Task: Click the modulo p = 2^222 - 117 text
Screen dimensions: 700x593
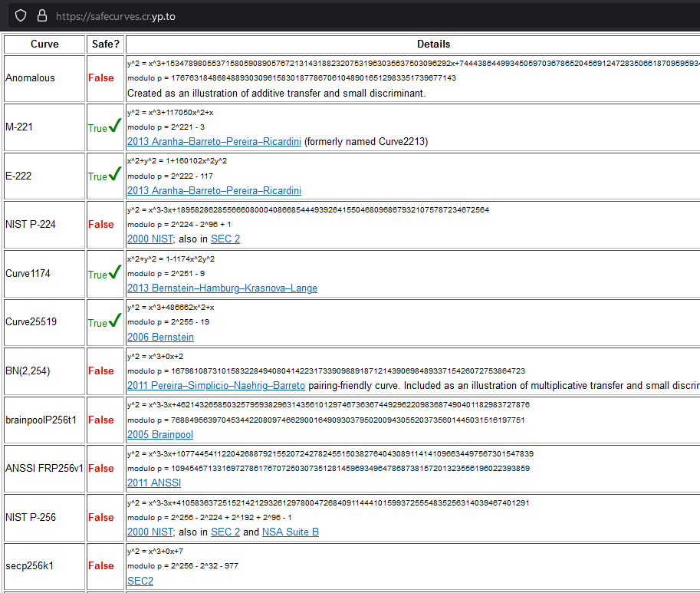Action: point(170,176)
